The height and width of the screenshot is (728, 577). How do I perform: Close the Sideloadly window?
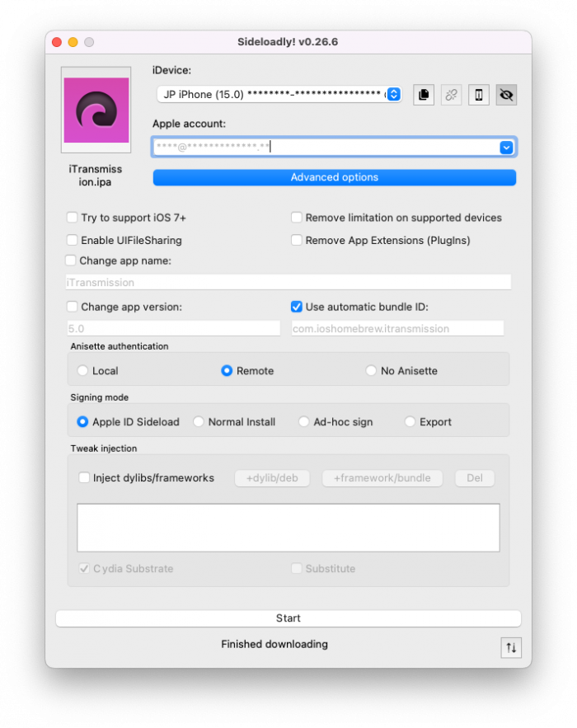pos(57,42)
